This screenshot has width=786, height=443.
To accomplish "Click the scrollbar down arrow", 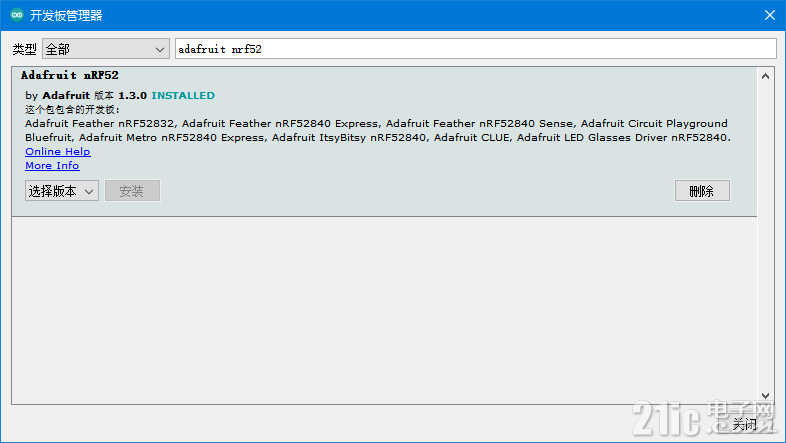I will [x=765, y=395].
